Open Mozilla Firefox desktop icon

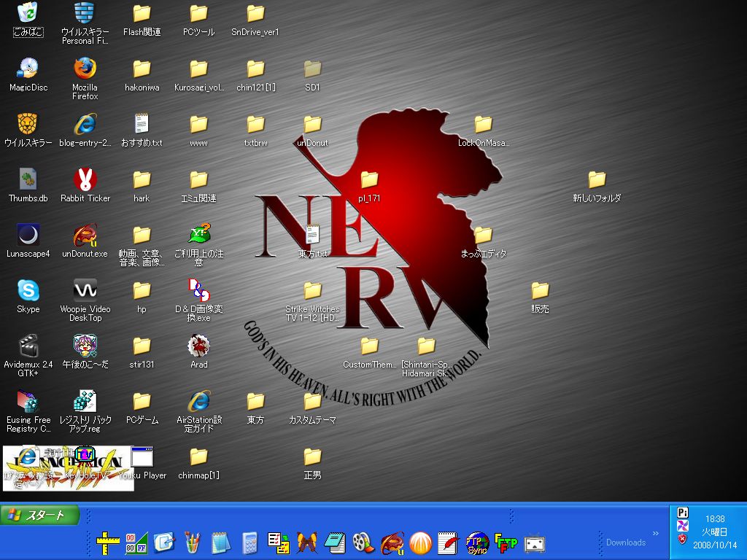(x=85, y=69)
